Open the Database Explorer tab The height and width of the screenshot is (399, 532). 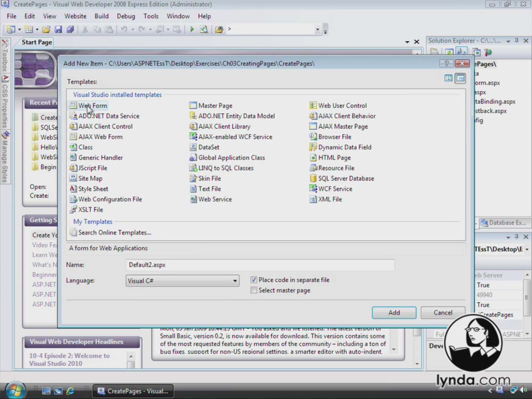(x=503, y=223)
